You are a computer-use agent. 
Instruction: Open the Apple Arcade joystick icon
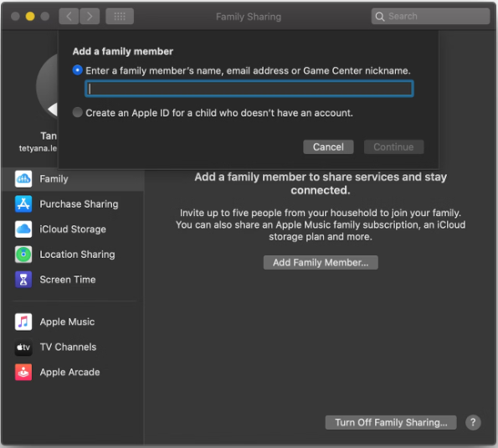point(23,372)
